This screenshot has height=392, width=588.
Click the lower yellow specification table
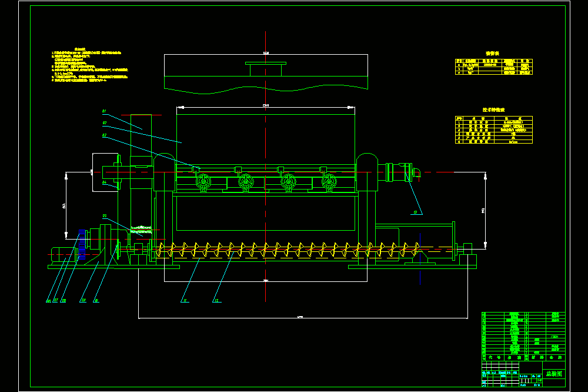(494, 130)
